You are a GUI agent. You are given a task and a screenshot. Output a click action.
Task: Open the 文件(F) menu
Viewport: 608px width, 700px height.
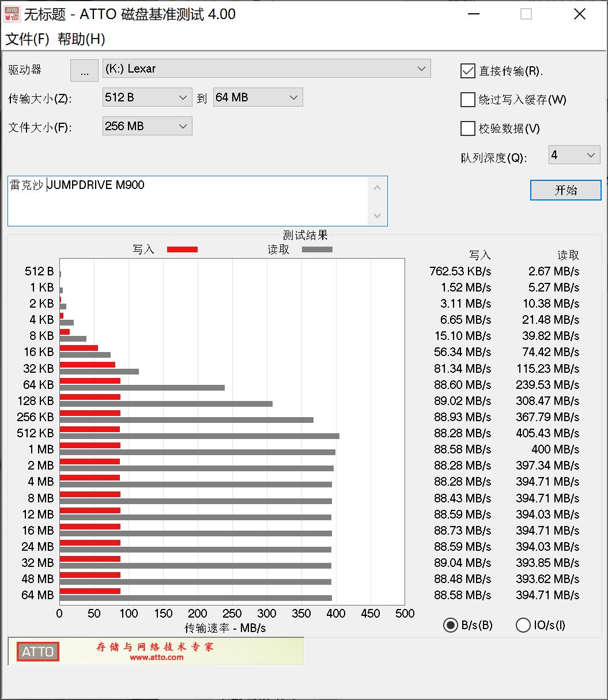pos(27,39)
